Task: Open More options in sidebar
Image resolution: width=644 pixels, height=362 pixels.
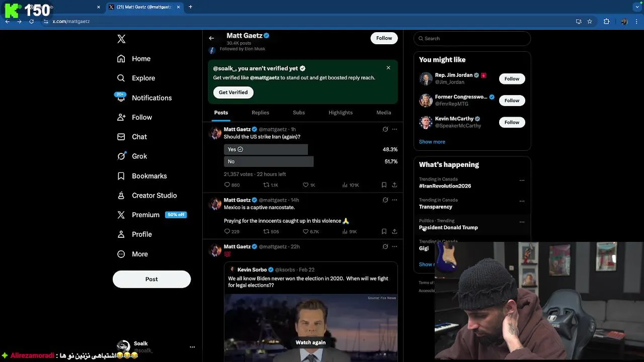Action: [133, 254]
